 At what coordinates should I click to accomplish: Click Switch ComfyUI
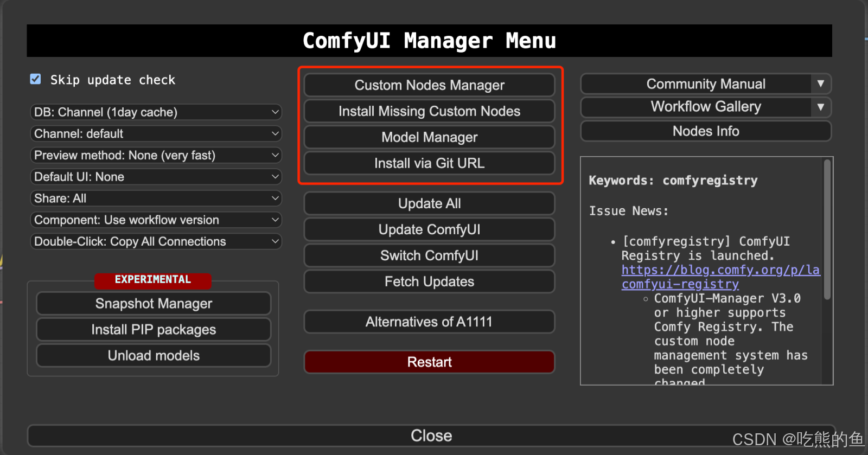pos(429,255)
